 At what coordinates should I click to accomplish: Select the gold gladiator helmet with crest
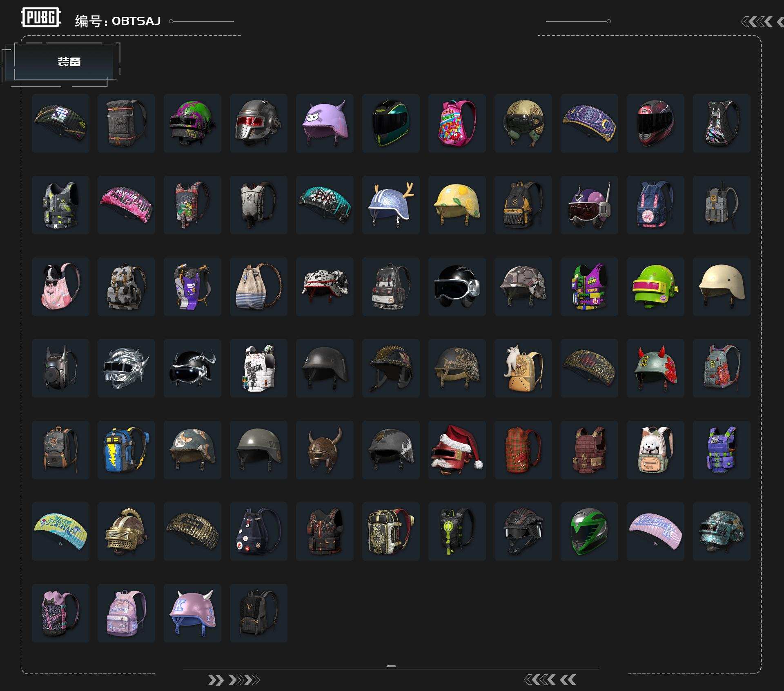coord(126,531)
